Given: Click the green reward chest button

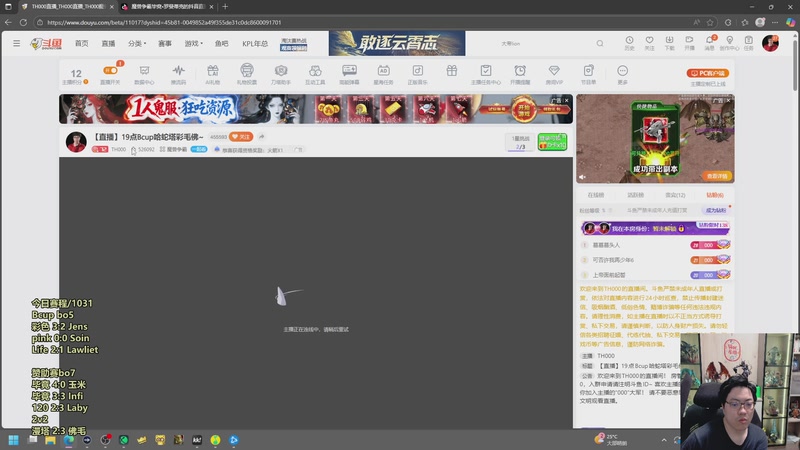Looking at the screenshot, I should [552, 142].
